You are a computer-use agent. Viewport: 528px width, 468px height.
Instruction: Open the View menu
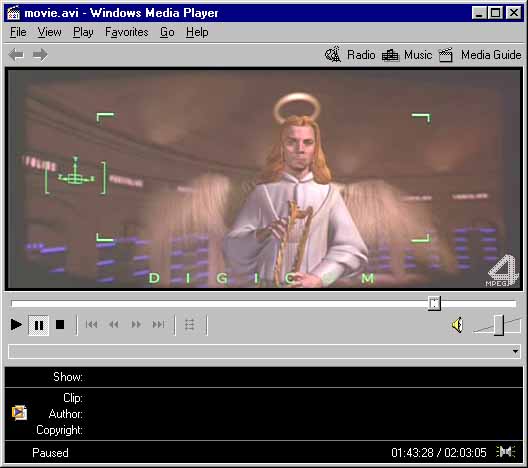(x=50, y=32)
